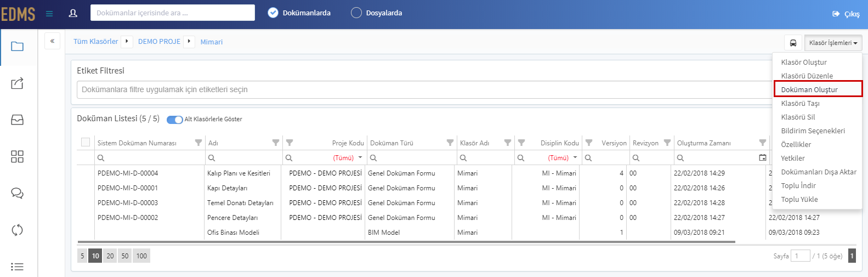The height and width of the screenshot is (277, 868).
Task: Open filter icon of Revizyon column
Action: [667, 143]
